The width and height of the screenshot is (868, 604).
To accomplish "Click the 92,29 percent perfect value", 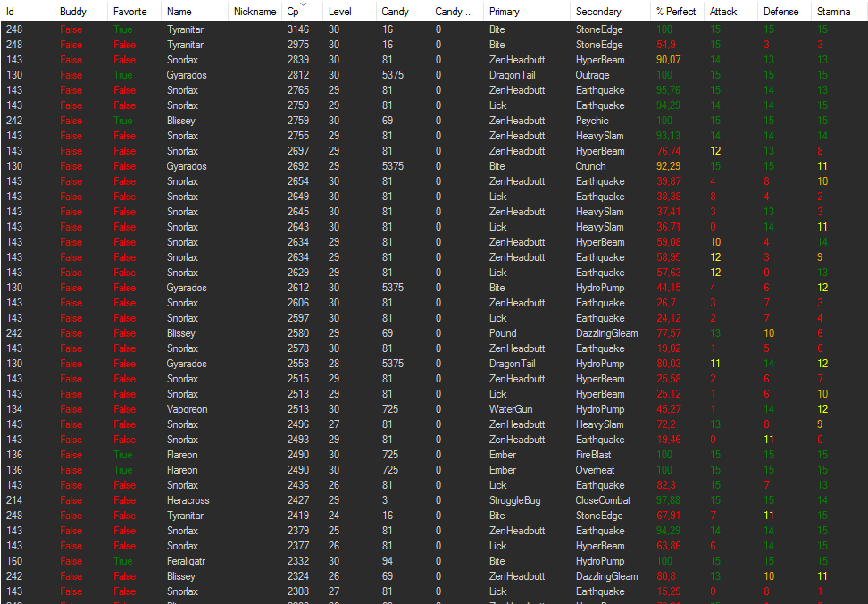I will pos(669,166).
